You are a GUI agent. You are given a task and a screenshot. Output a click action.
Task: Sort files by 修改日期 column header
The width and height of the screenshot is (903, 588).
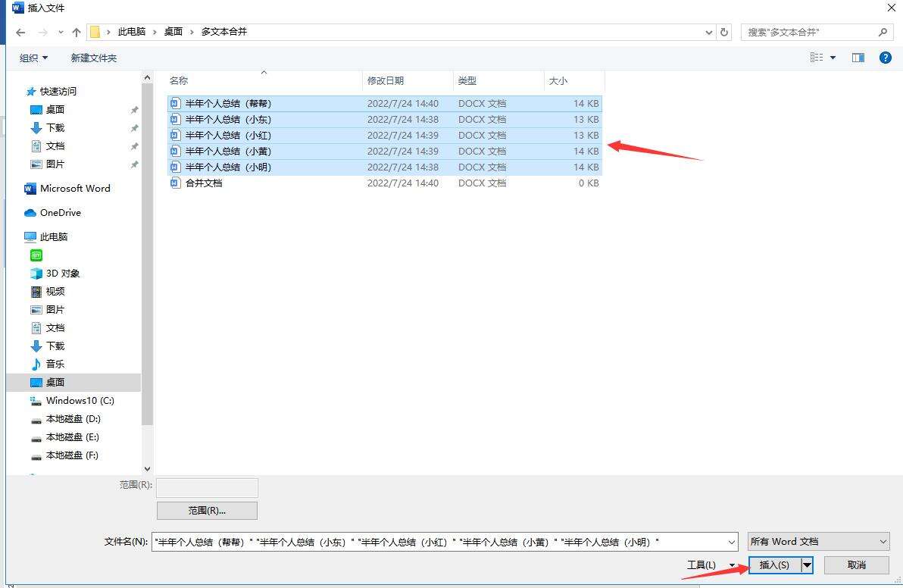[x=386, y=80]
